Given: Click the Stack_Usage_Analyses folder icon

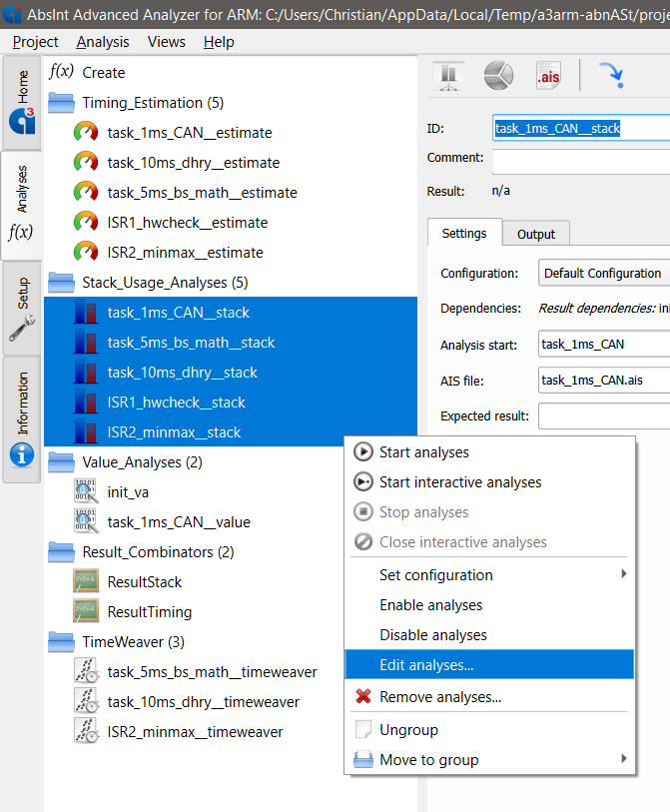Looking at the screenshot, I should [61, 283].
